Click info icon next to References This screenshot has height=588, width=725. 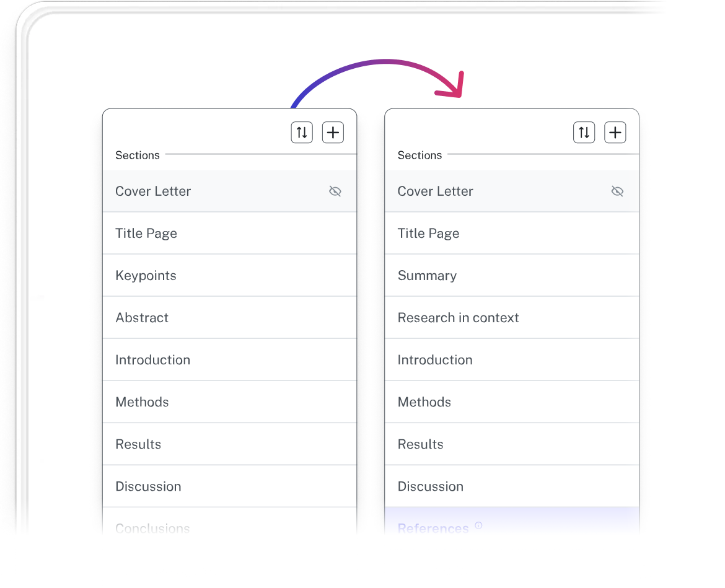tap(478, 525)
